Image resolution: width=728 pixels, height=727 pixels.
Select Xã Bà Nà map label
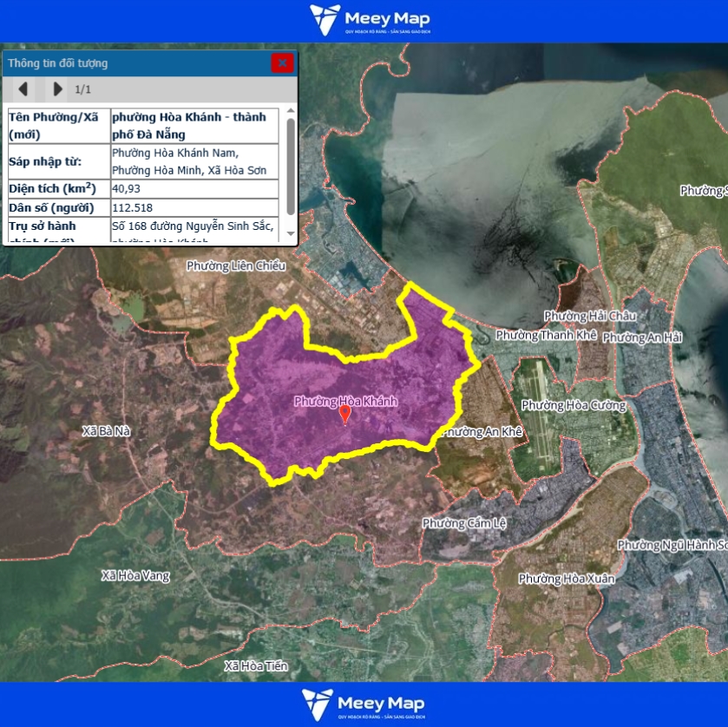click(105, 430)
